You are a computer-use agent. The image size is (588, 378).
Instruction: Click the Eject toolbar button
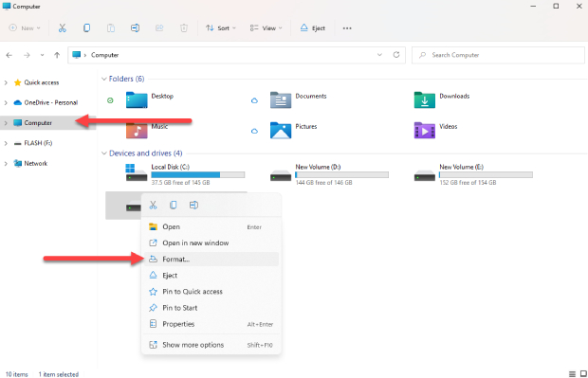(313, 28)
